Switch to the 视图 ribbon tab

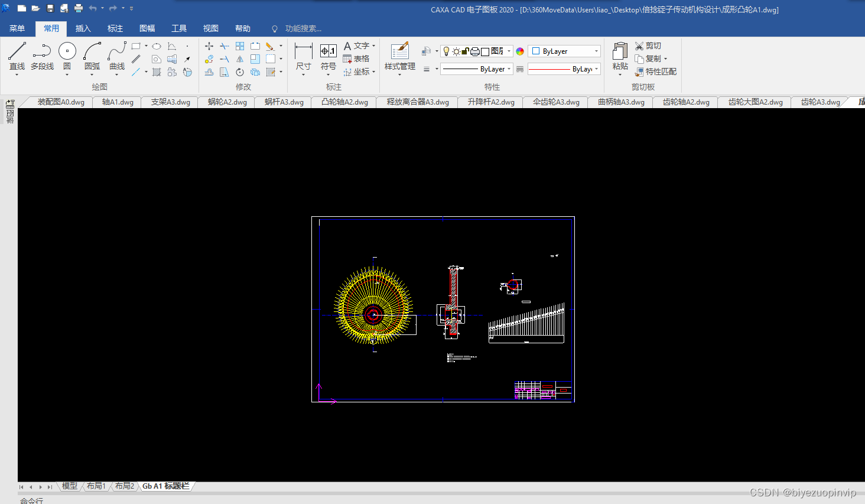click(x=211, y=28)
